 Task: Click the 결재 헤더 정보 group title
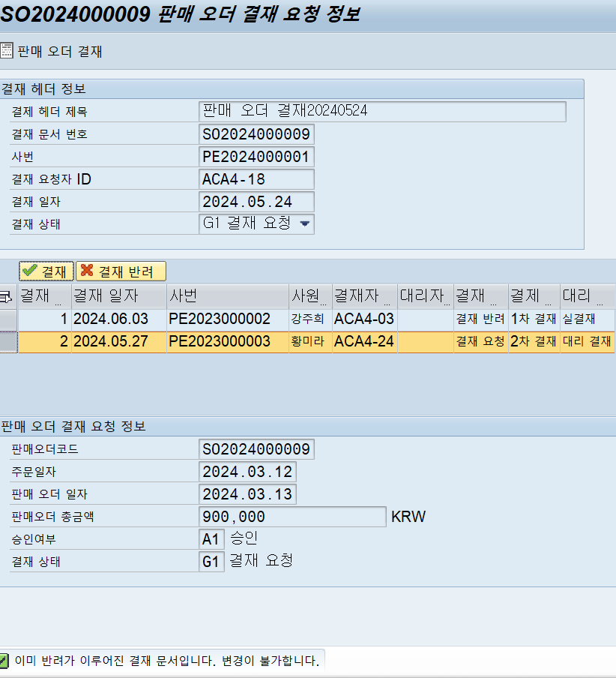point(43,89)
